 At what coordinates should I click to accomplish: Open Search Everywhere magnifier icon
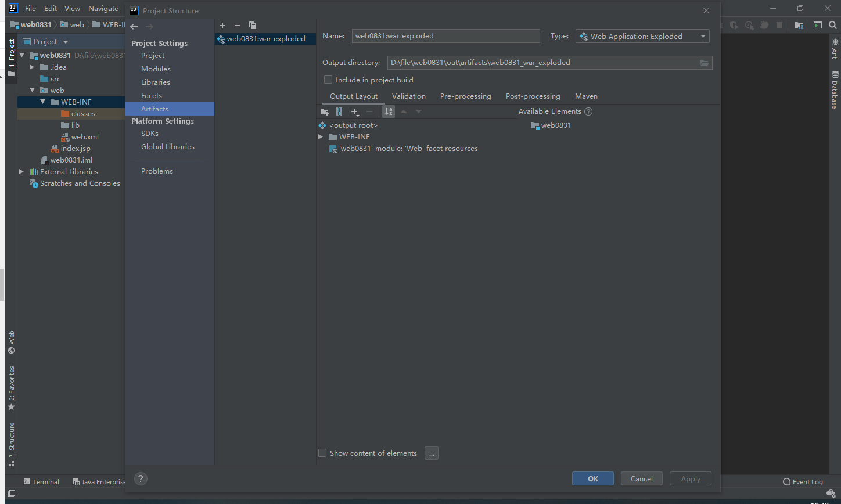coord(833,26)
